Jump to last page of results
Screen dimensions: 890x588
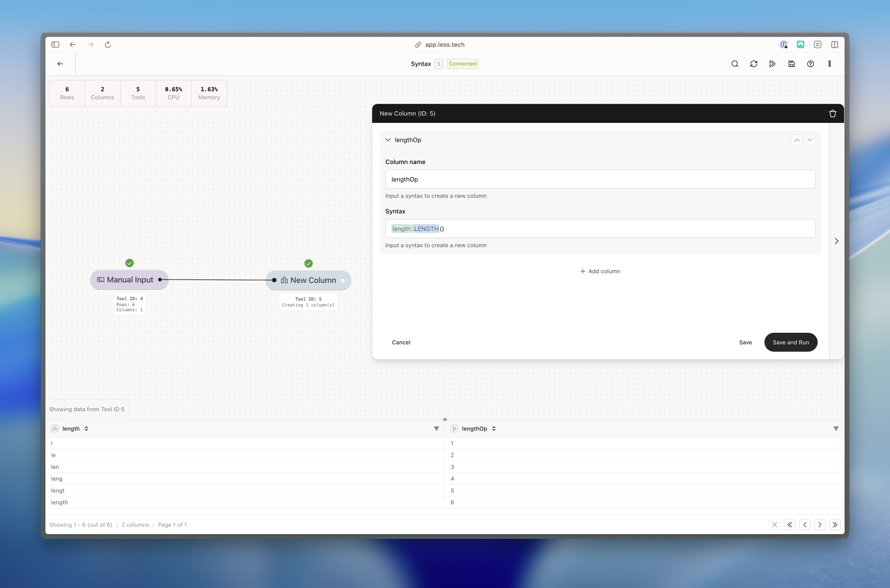pos(835,525)
